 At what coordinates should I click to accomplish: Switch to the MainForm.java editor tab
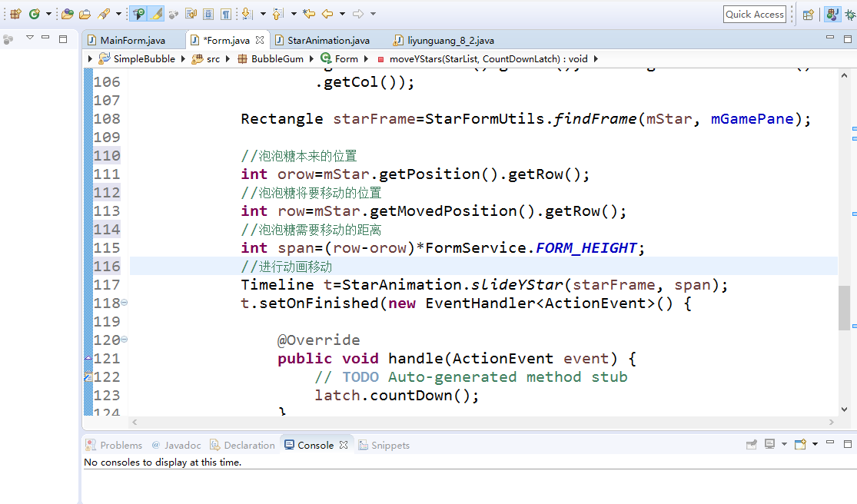coord(132,41)
